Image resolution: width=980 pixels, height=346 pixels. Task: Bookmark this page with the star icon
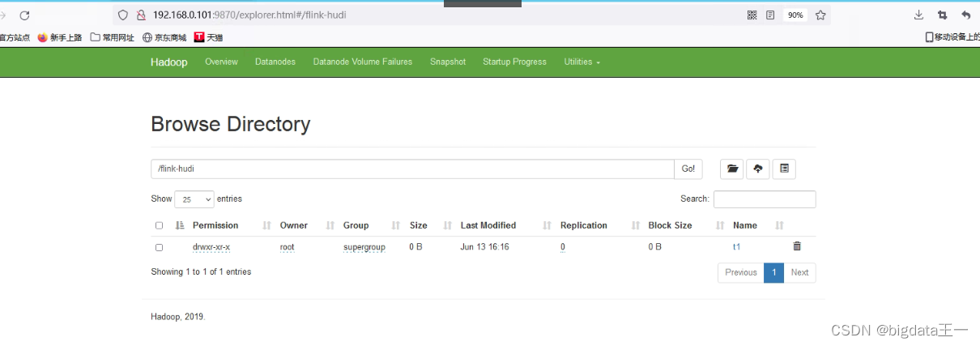pos(820,15)
